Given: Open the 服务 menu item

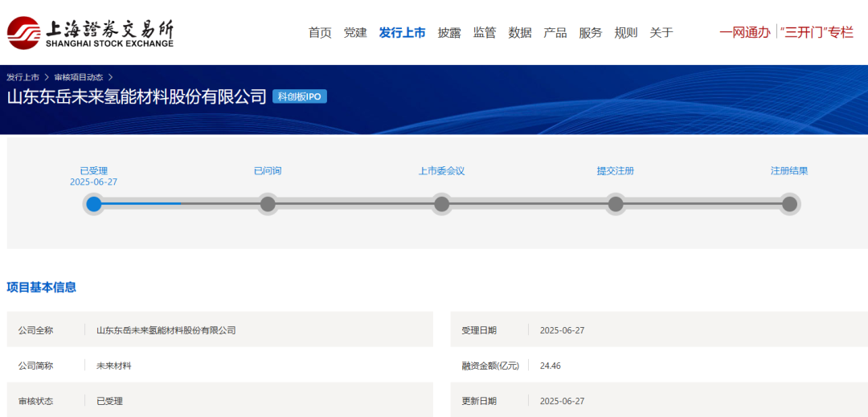Looking at the screenshot, I should [590, 33].
